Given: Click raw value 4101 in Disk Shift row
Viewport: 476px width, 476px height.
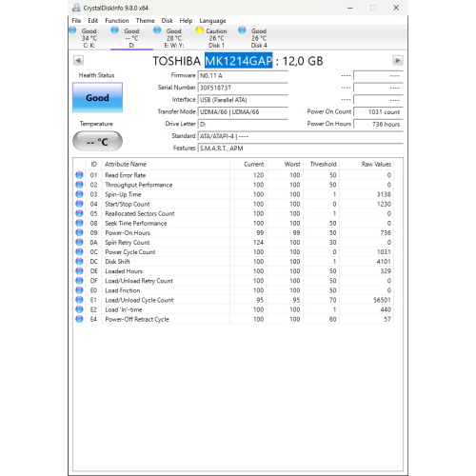Looking at the screenshot, I should coord(384,262).
